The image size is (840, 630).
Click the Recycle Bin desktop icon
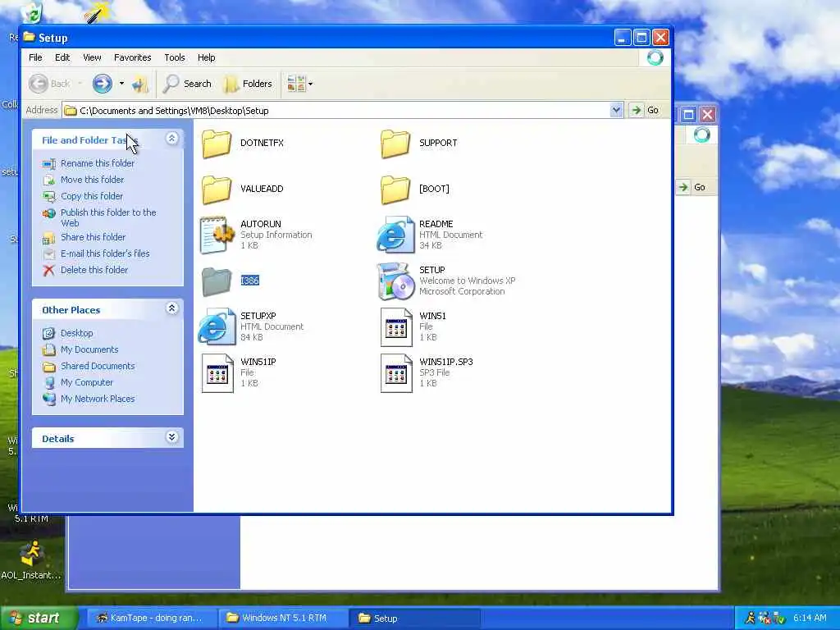pyautogui.click(x=31, y=13)
